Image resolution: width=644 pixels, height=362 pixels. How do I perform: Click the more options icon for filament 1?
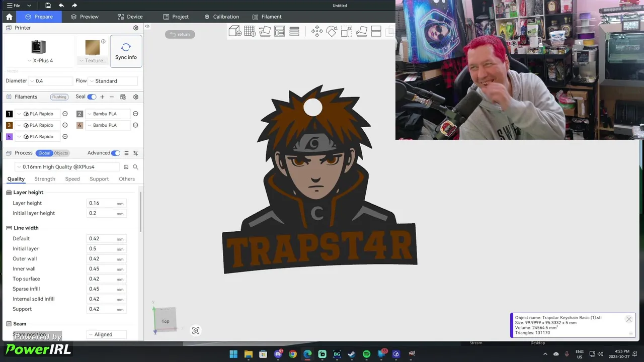pos(65,114)
